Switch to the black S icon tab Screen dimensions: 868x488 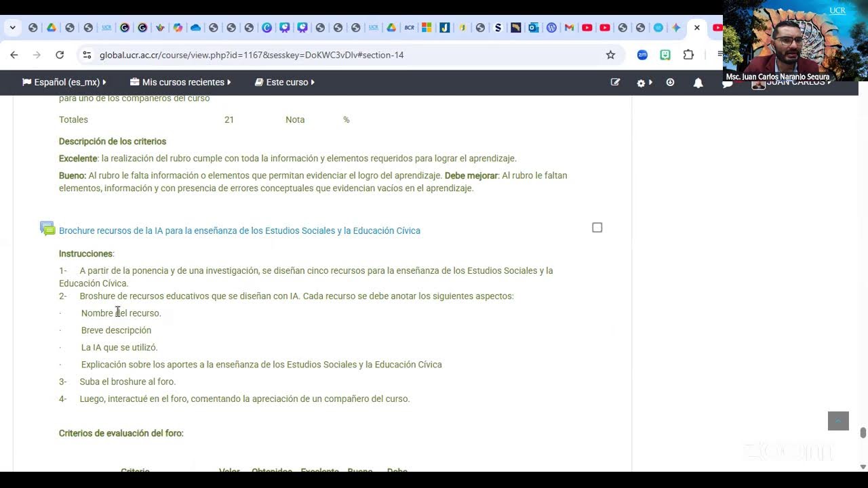click(498, 28)
